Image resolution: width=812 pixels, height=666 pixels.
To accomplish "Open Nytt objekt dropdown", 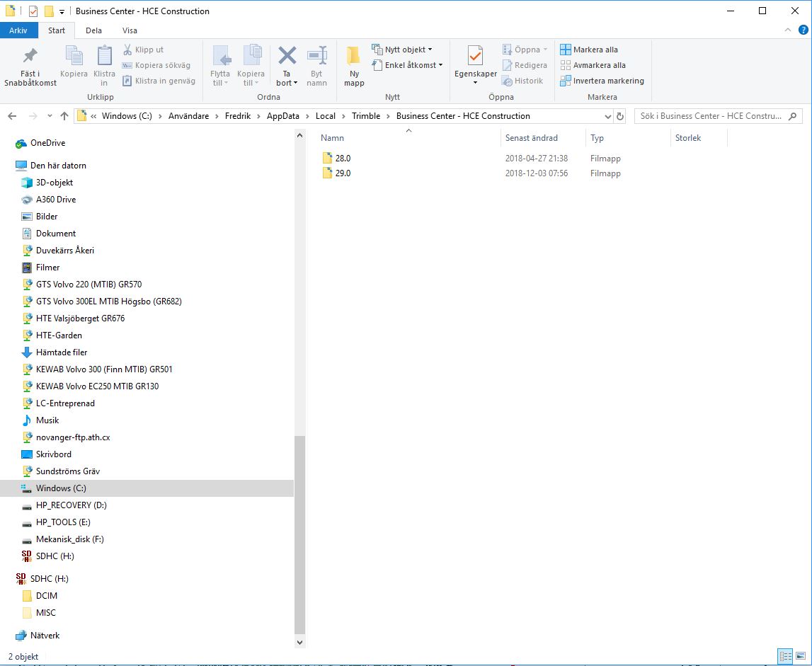I will coord(402,50).
